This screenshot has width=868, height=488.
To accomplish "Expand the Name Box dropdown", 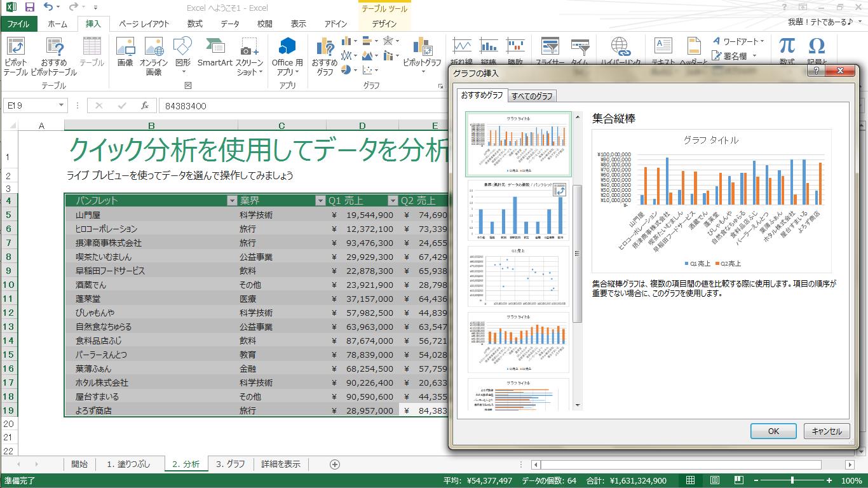I will pos(62,105).
